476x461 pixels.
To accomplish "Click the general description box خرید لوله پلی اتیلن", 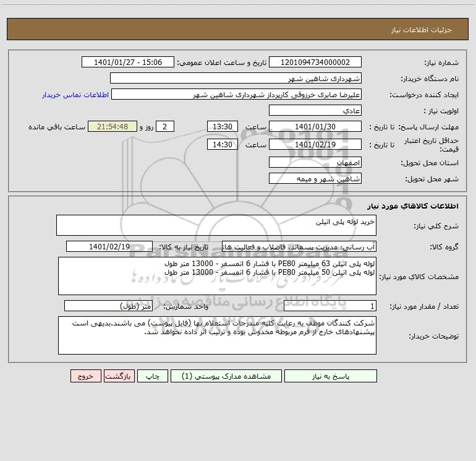I will pyautogui.click(x=216, y=225).
